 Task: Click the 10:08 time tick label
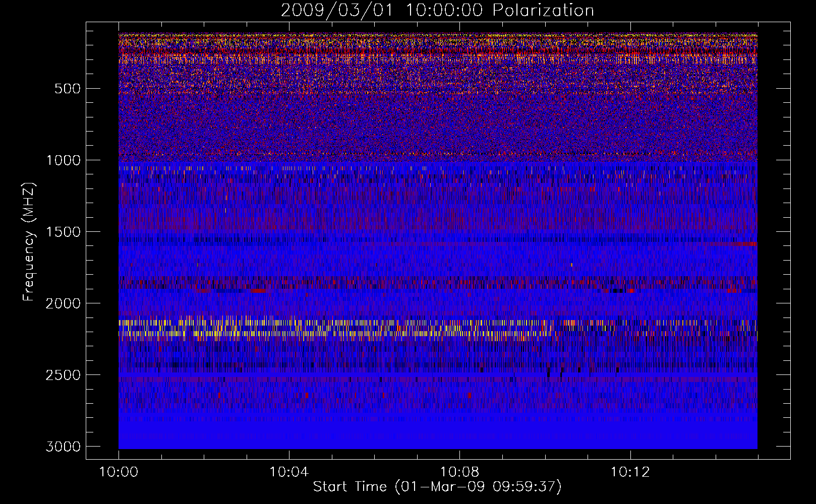[459, 472]
